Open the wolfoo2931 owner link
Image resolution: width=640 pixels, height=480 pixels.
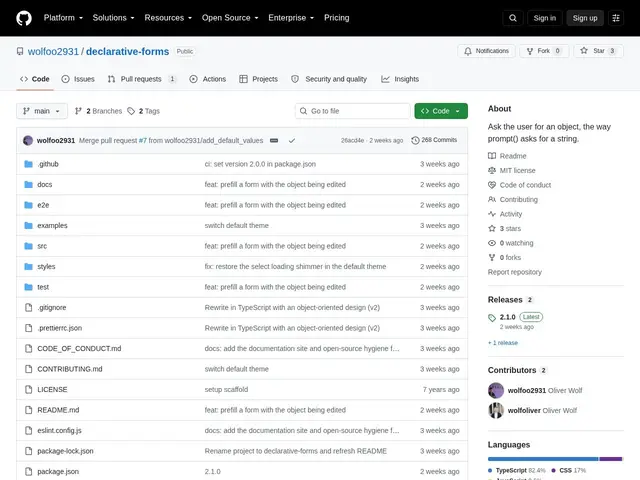(53, 51)
